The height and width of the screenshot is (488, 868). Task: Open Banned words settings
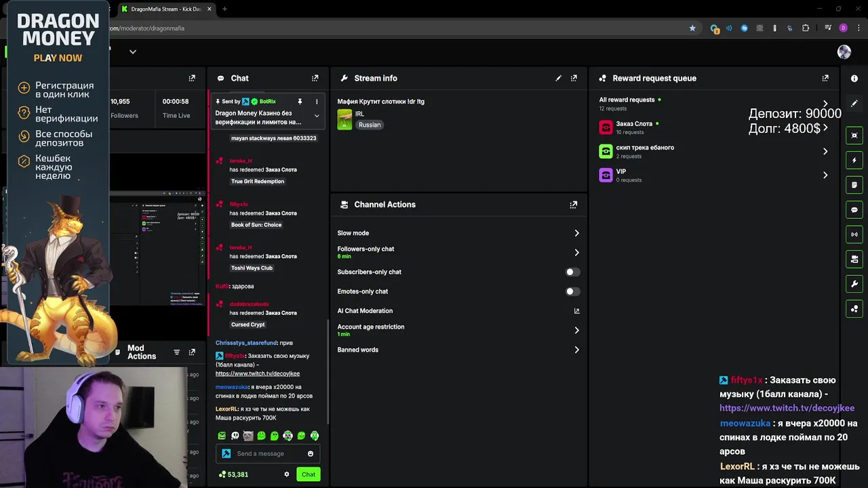(458, 350)
